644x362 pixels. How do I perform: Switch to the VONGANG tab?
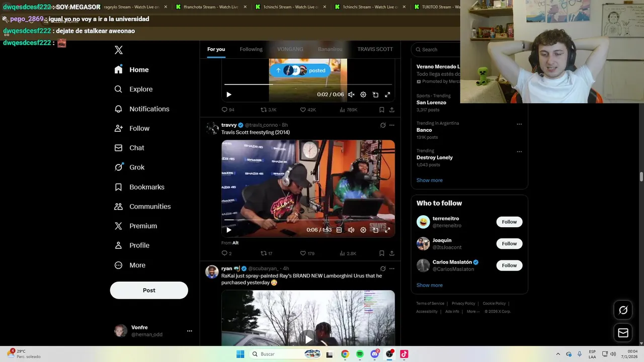(x=290, y=49)
